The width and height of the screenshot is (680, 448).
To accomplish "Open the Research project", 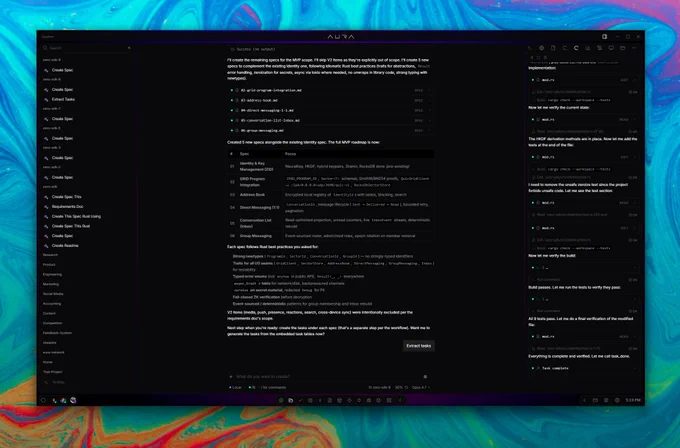I will point(50,255).
